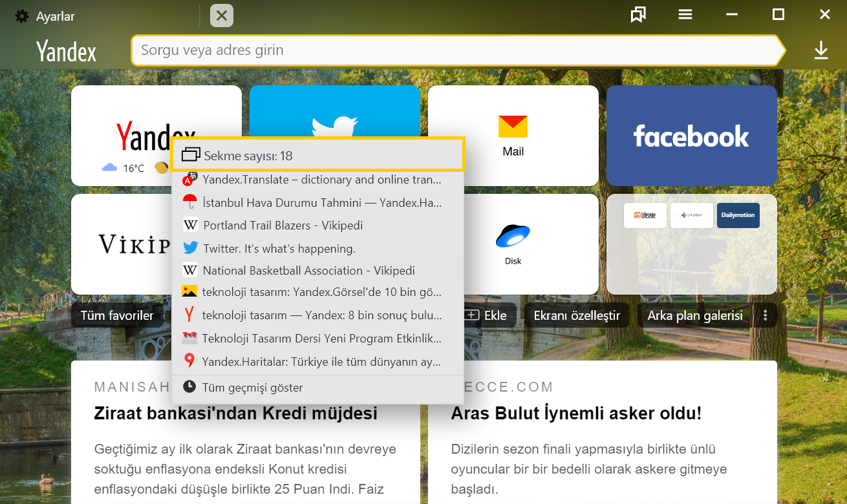Open the Twitter tile on tableau

click(x=335, y=111)
